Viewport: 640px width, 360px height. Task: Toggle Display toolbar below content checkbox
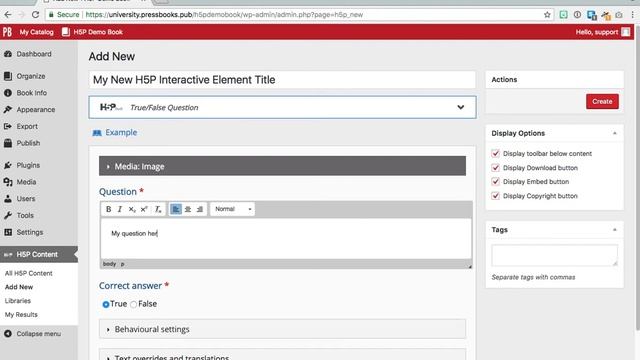click(x=496, y=153)
